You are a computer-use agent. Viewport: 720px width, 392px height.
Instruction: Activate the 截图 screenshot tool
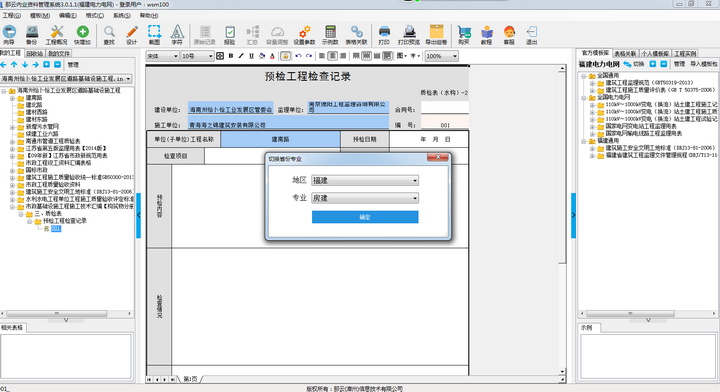click(x=154, y=35)
